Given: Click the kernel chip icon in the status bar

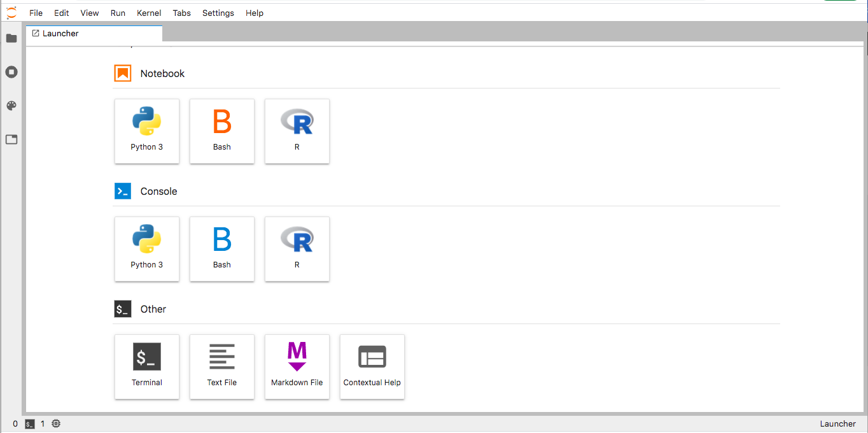Looking at the screenshot, I should click(56, 423).
